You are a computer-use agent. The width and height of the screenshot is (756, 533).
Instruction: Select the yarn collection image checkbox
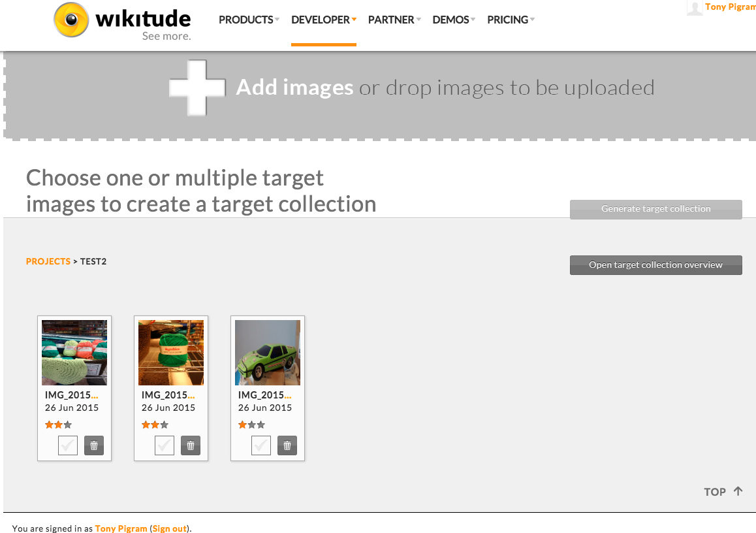coord(68,445)
